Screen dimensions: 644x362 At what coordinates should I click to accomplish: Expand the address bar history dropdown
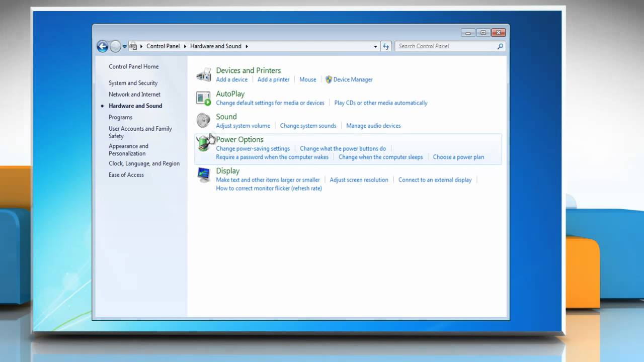(x=375, y=46)
